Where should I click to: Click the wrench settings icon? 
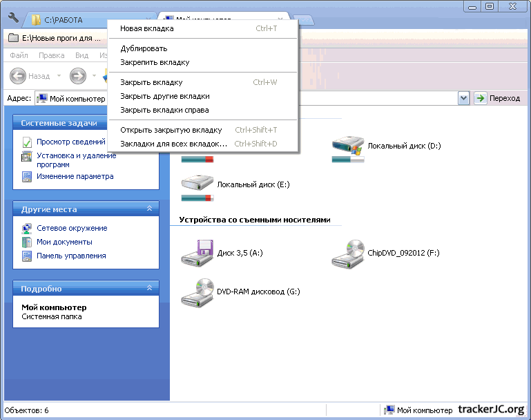[13, 18]
